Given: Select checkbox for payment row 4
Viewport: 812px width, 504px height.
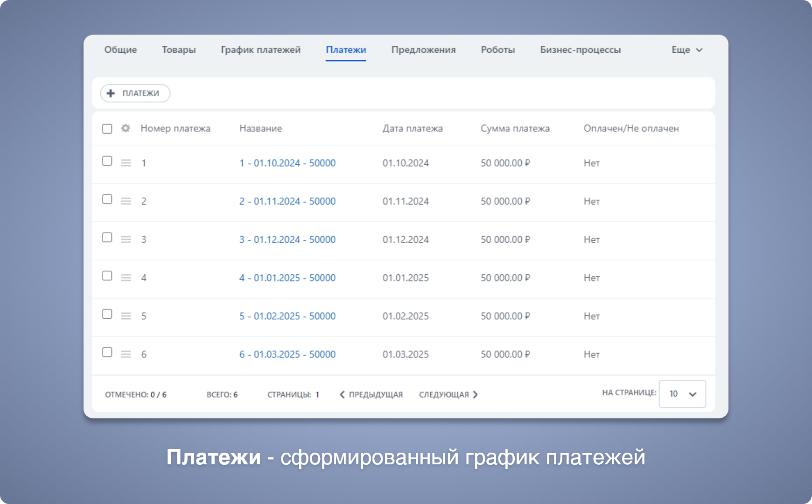Looking at the screenshot, I should click(107, 276).
